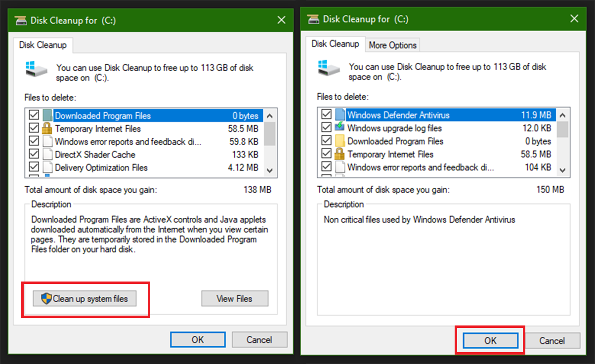
Task: Click the 59.8 MB error reports file icon
Action: (x=47, y=142)
